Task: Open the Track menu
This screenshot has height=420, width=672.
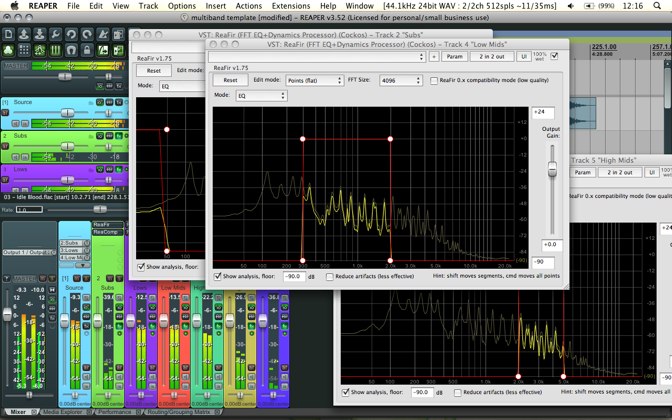Action: click(148, 6)
